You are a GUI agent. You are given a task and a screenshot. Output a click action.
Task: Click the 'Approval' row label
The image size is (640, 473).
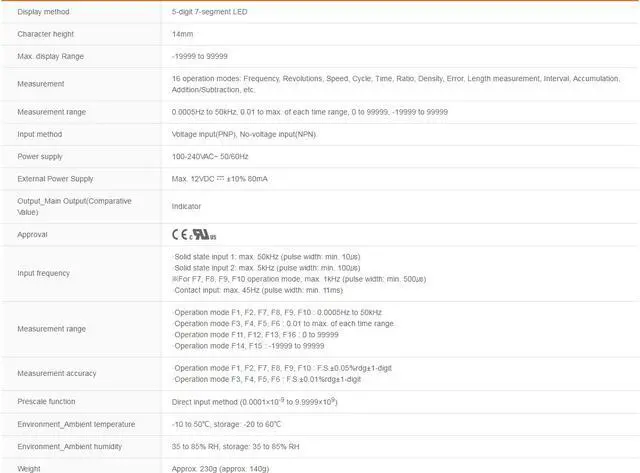32,235
